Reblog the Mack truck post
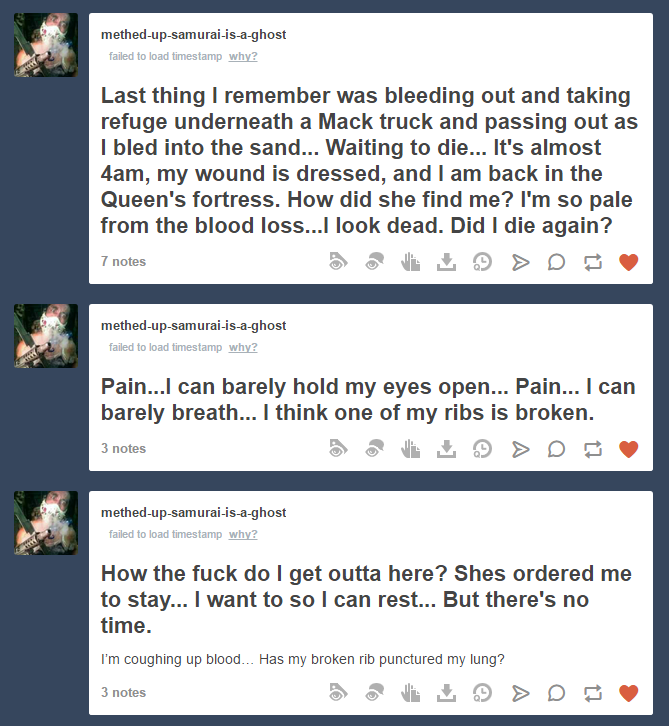Viewport: 669px width, 726px height. tap(593, 262)
